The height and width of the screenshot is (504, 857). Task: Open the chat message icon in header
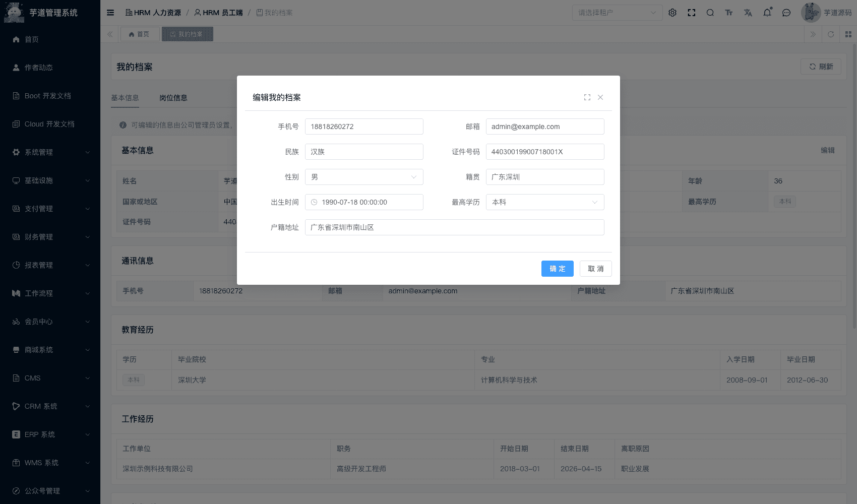(786, 13)
